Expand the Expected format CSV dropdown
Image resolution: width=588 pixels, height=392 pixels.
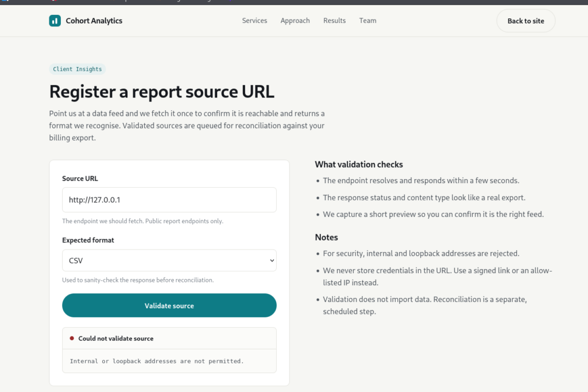(169, 261)
